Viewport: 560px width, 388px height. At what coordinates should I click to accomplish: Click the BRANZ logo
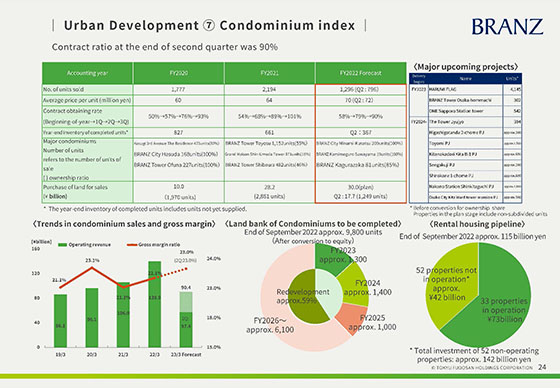[x=507, y=27]
